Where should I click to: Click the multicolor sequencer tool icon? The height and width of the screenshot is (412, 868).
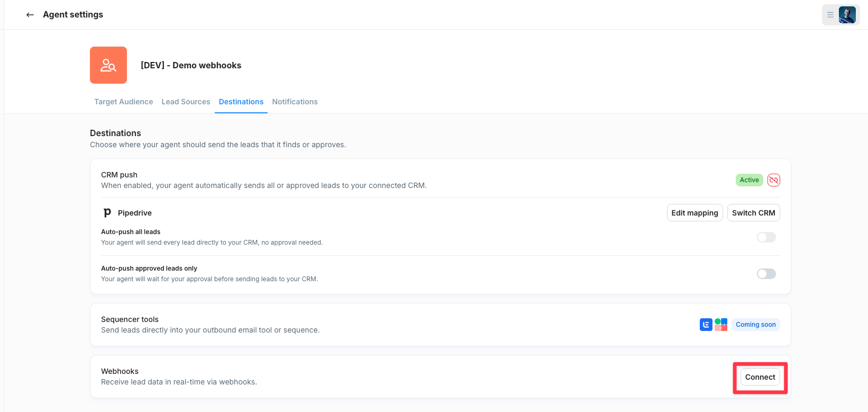[721, 325]
